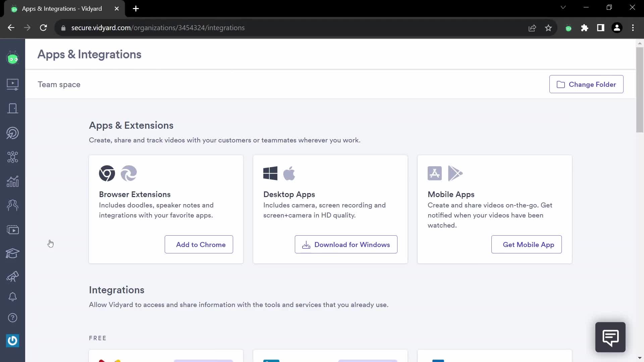The height and width of the screenshot is (362, 644).
Task: Click Add to Chrome button
Action: coord(199,244)
